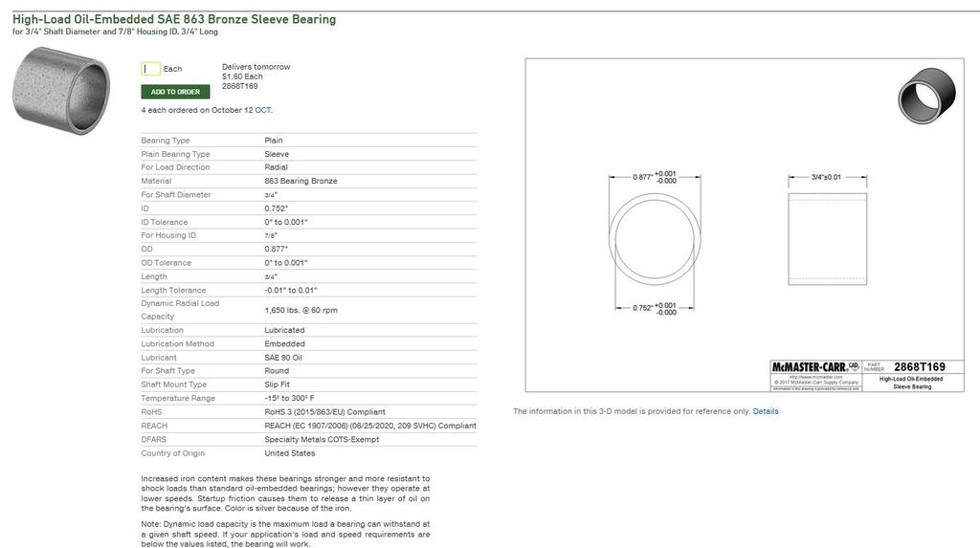Click the 'Dynamic Radial Load Capacity' label
Screen dimensions: 980x548
[x=180, y=310]
